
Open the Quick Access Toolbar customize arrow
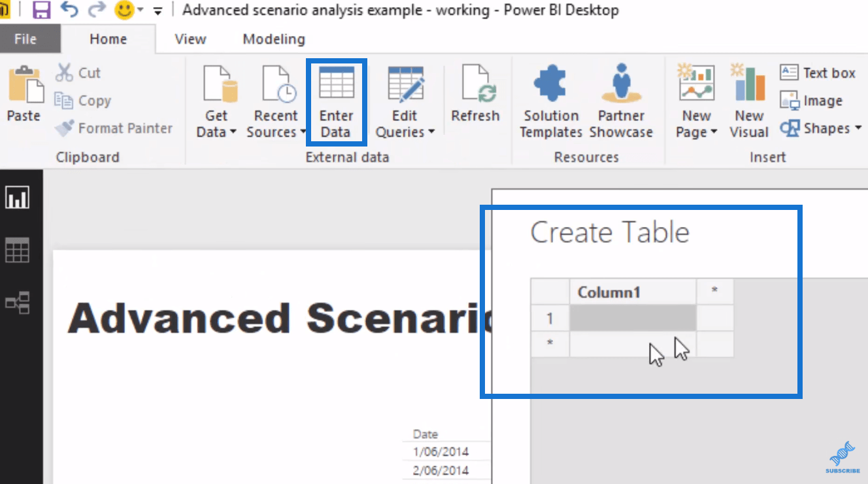(158, 11)
